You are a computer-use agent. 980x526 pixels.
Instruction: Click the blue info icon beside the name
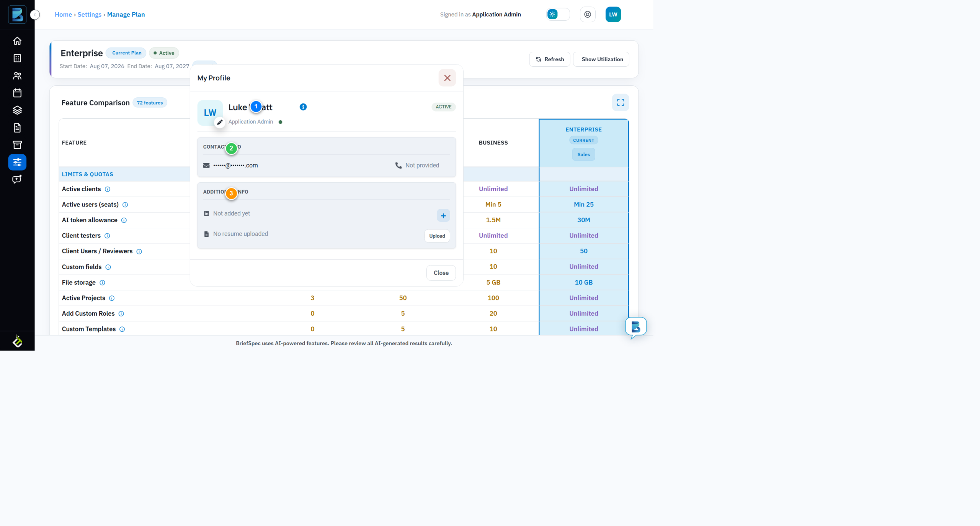click(x=303, y=107)
